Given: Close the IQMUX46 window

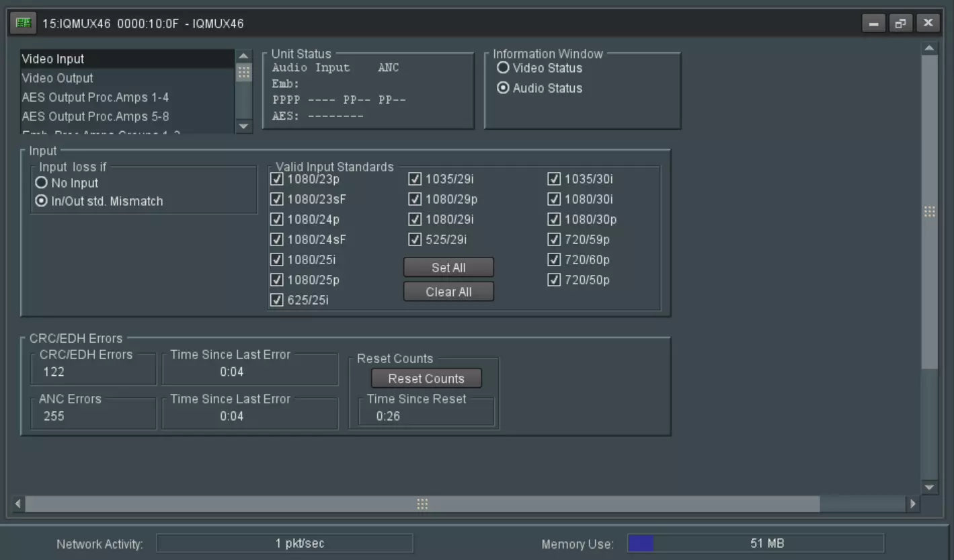Looking at the screenshot, I should [x=928, y=24].
